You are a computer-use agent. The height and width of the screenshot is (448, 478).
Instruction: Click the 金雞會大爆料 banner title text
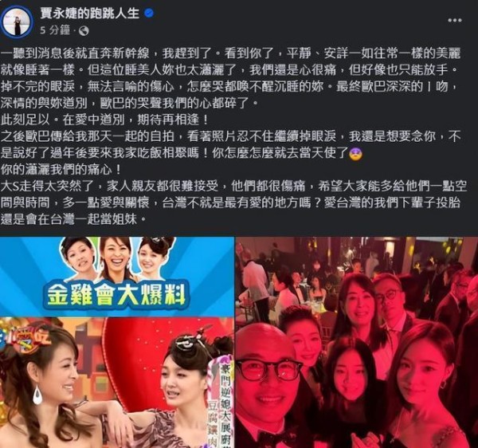tap(116, 295)
